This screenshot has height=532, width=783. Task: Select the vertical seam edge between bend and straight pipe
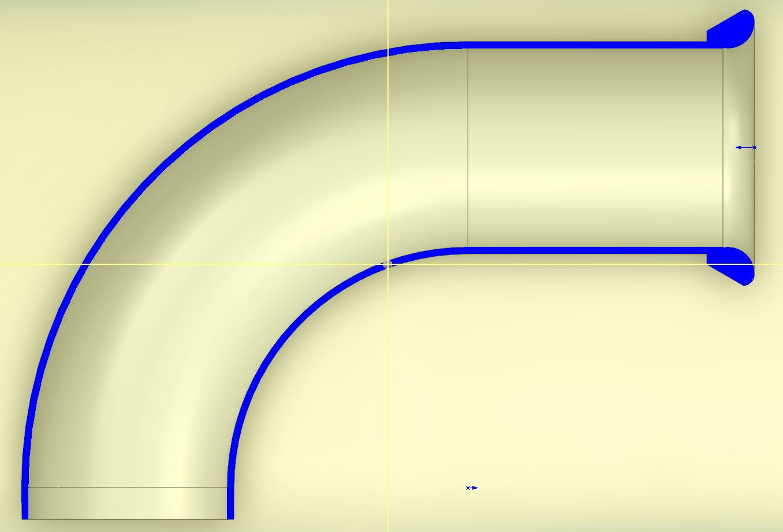(x=468, y=144)
